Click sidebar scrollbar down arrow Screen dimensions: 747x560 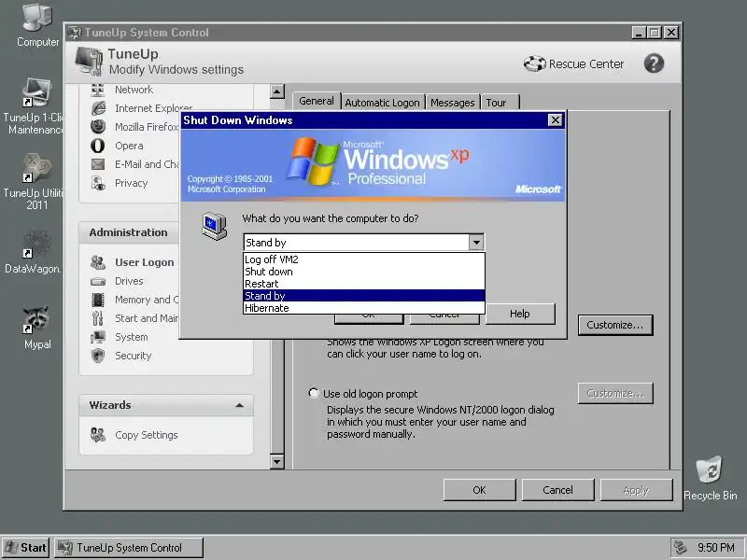(276, 461)
